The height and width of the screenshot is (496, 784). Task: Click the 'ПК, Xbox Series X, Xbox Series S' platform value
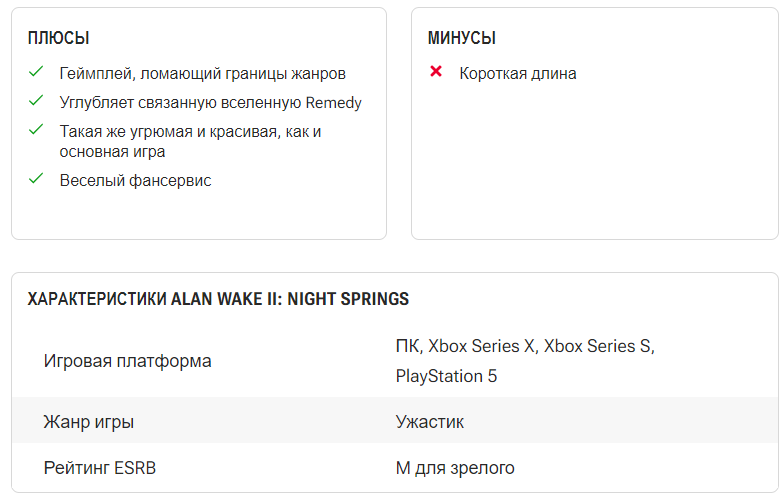click(x=524, y=346)
